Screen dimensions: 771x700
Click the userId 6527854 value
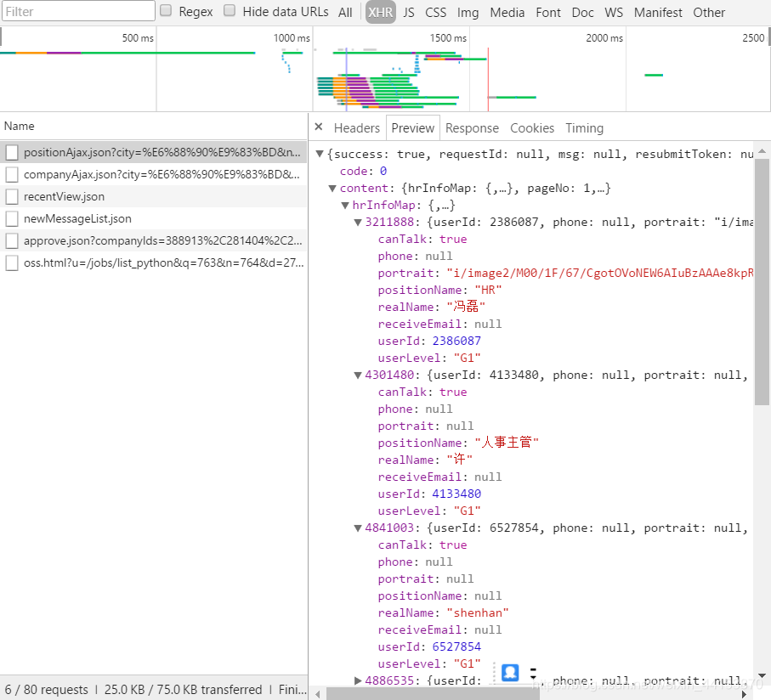pyautogui.click(x=456, y=647)
